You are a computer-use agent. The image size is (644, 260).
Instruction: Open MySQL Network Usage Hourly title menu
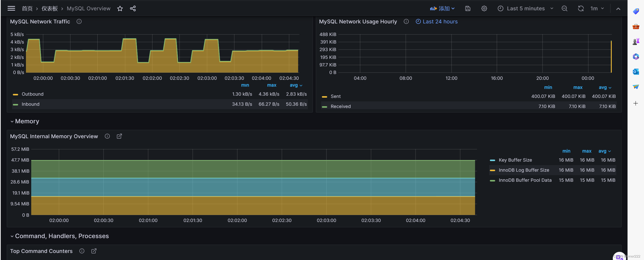(x=358, y=22)
